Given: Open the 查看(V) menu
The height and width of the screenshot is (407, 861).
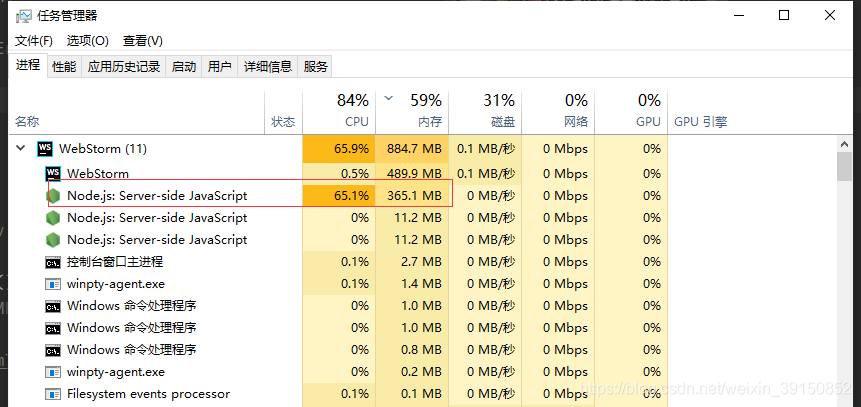Looking at the screenshot, I should (x=143, y=41).
